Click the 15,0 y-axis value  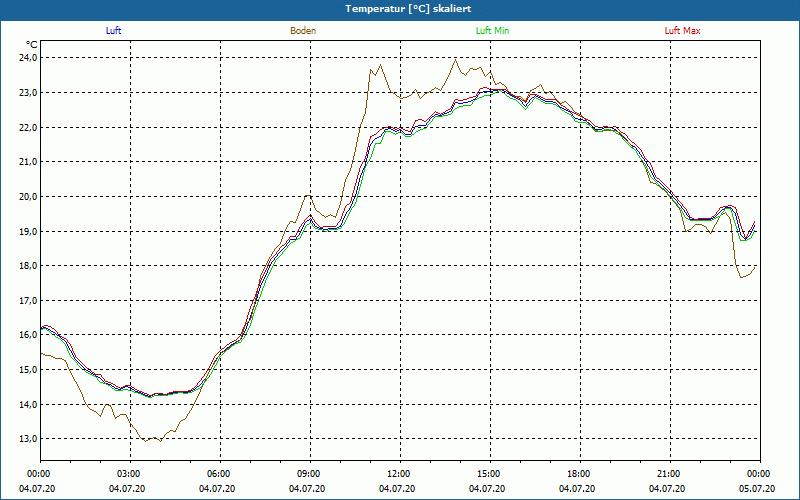(x=28, y=370)
